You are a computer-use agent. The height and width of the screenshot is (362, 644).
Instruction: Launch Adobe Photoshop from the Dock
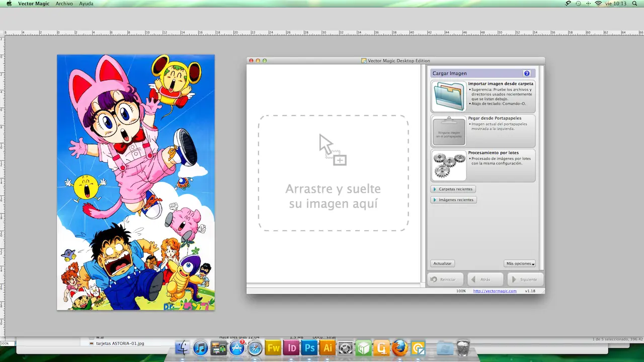point(309,347)
